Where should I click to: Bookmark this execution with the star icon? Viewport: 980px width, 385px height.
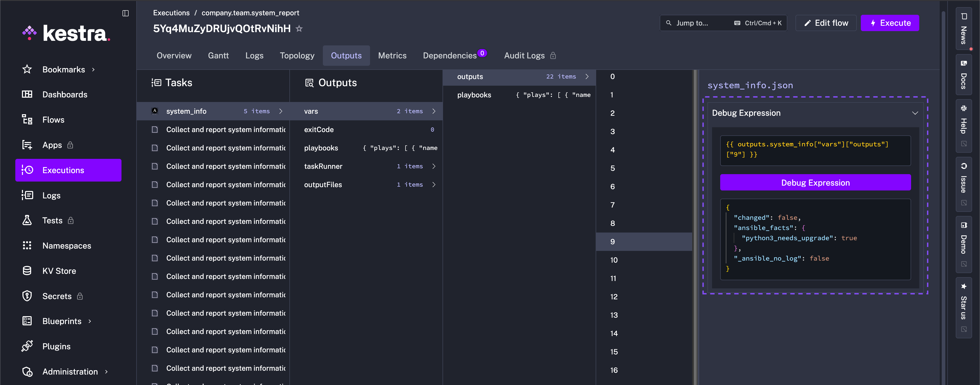point(299,29)
